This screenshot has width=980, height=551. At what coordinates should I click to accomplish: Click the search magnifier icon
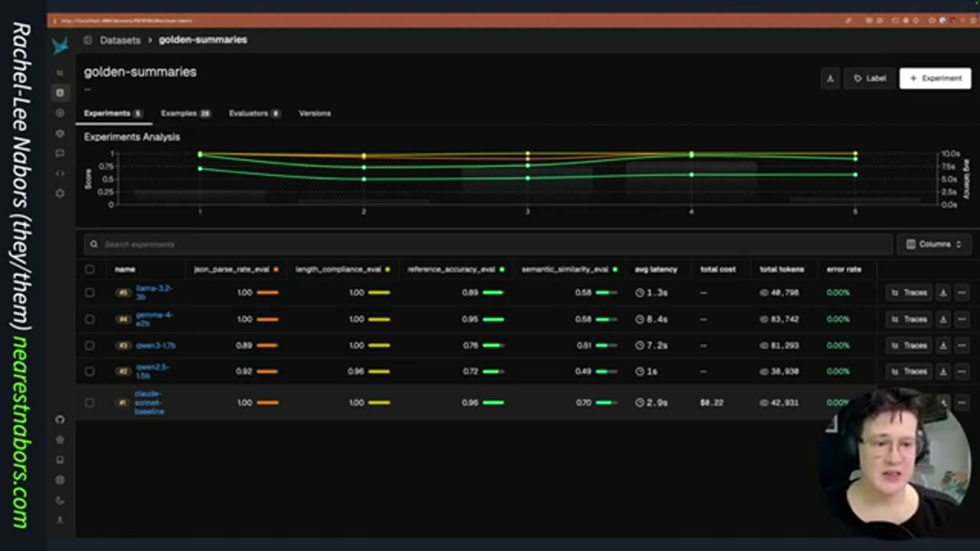(x=94, y=244)
